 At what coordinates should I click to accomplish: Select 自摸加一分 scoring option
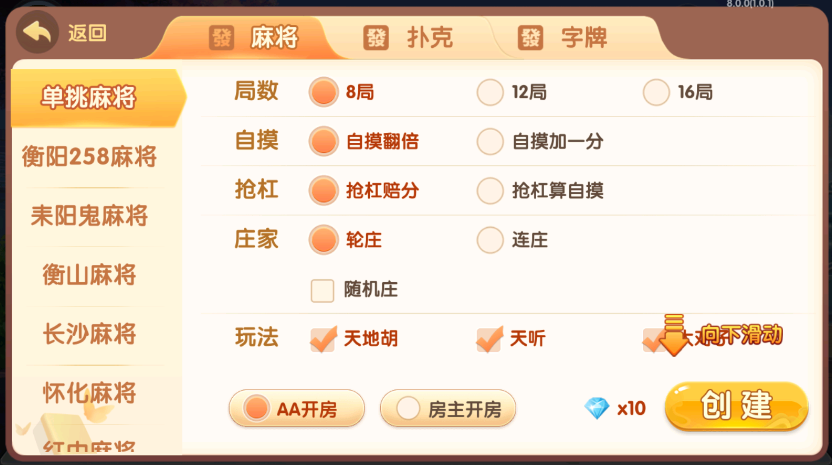tap(490, 141)
